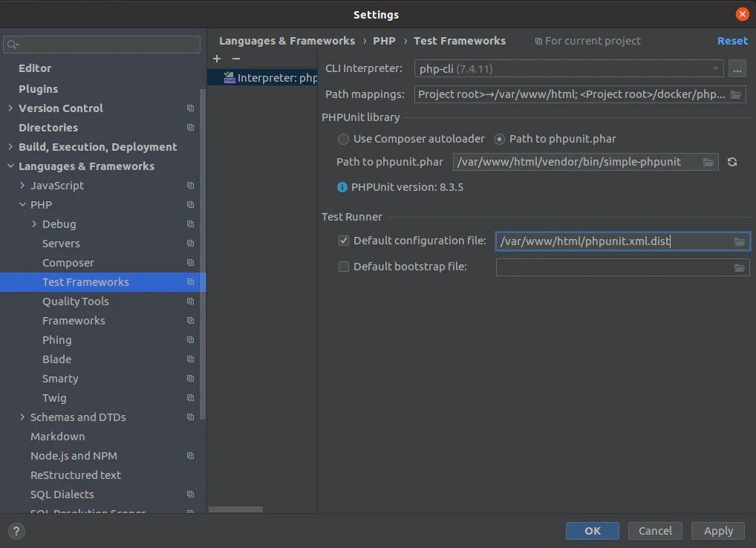756x548 pixels.
Task: Select Servers under PHP
Action: pyautogui.click(x=61, y=244)
